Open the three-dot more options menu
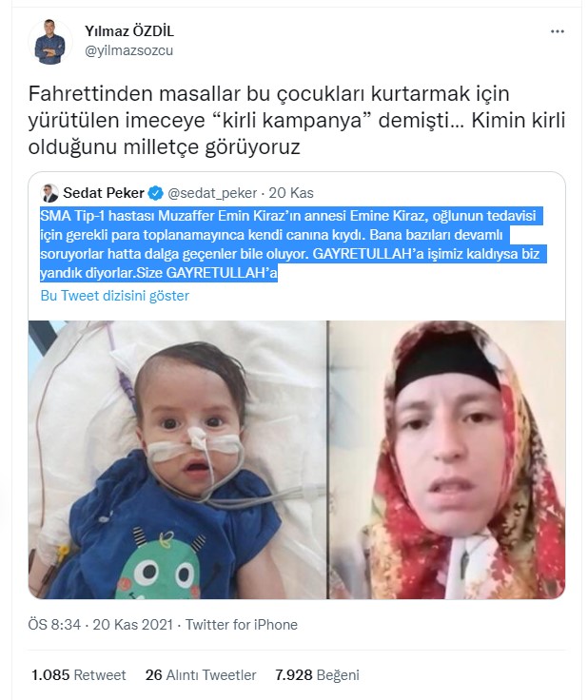588x700 pixels. click(x=558, y=31)
